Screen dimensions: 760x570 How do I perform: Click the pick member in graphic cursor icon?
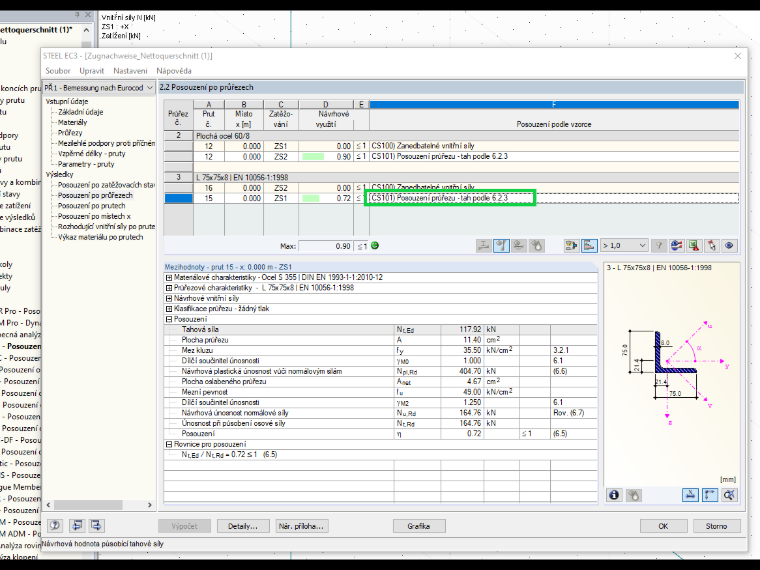click(712, 246)
